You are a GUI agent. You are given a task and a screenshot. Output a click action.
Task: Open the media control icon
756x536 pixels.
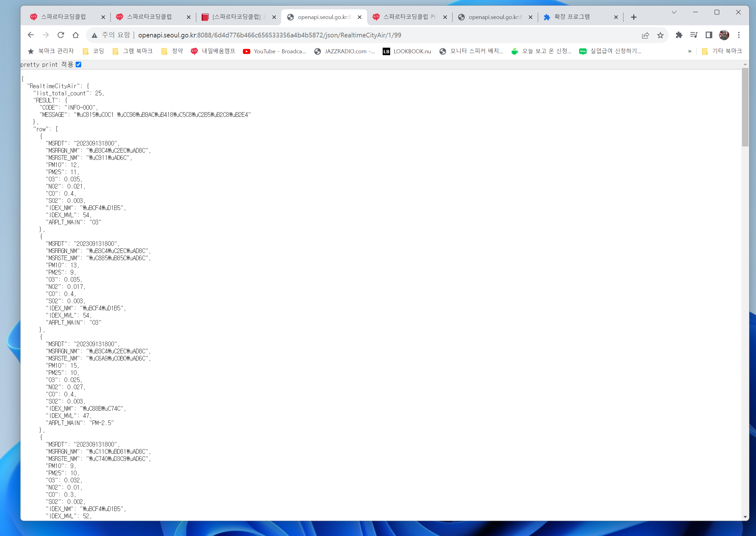click(694, 35)
